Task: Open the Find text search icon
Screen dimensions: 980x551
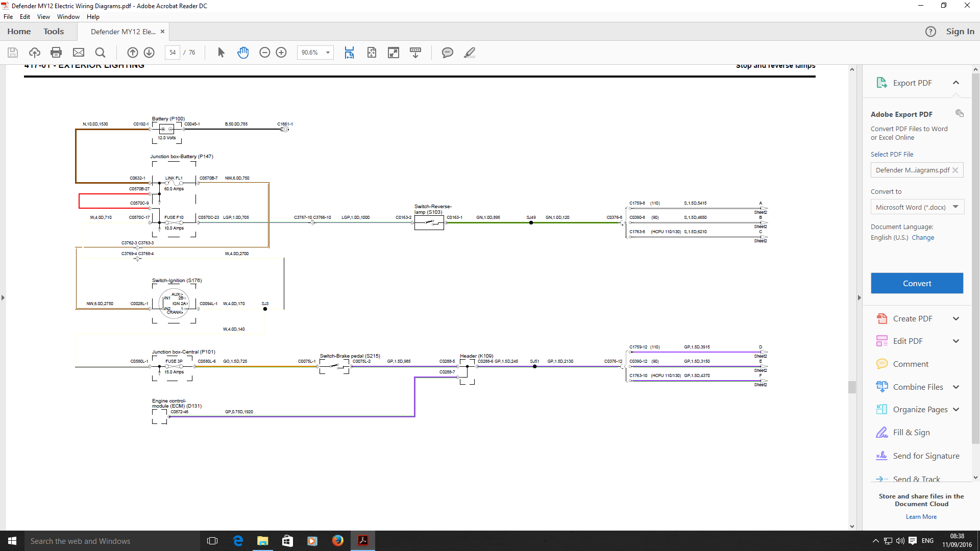Action: point(101,53)
